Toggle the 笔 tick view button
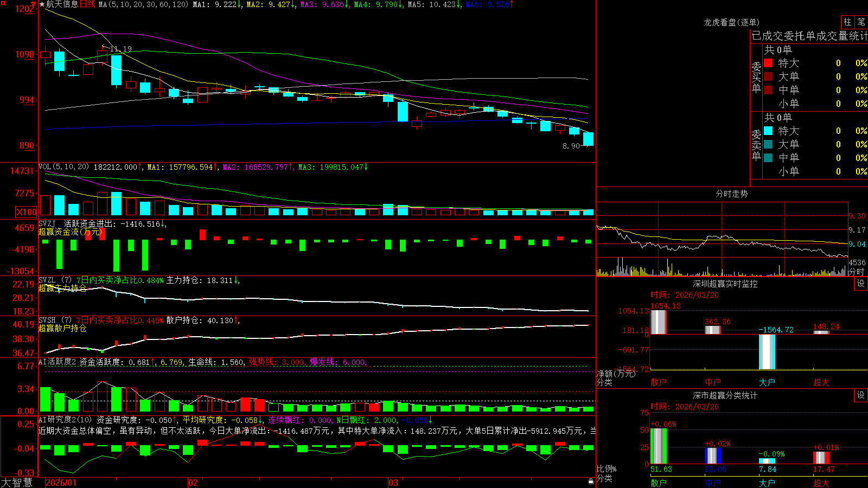The width and height of the screenshot is (868, 488). click(861, 22)
